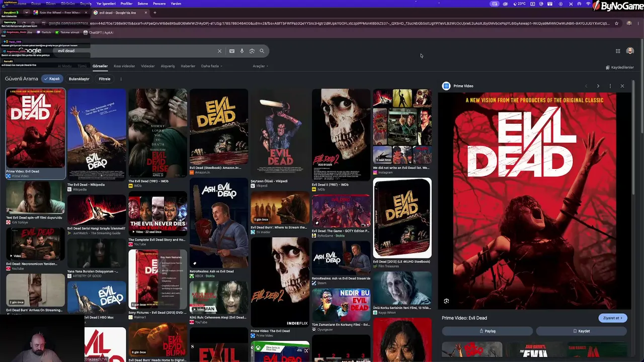Open 'Evil Dead (Steelbook): Amazon' image result
The width and height of the screenshot is (644, 362).
pos(219,131)
